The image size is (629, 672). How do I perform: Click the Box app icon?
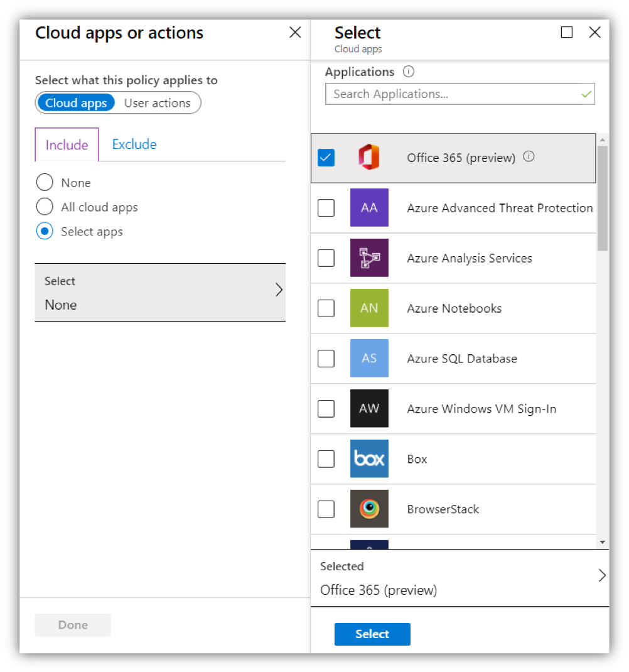[x=369, y=459]
